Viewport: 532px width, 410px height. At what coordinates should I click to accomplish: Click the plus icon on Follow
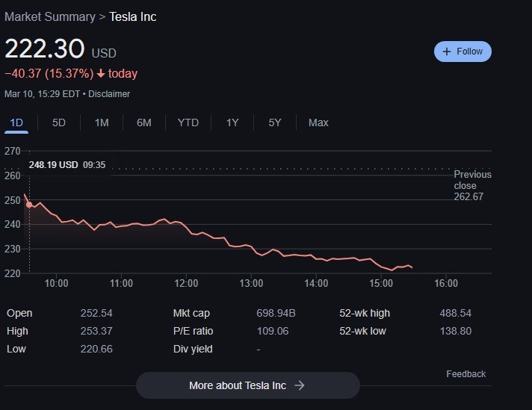447,52
